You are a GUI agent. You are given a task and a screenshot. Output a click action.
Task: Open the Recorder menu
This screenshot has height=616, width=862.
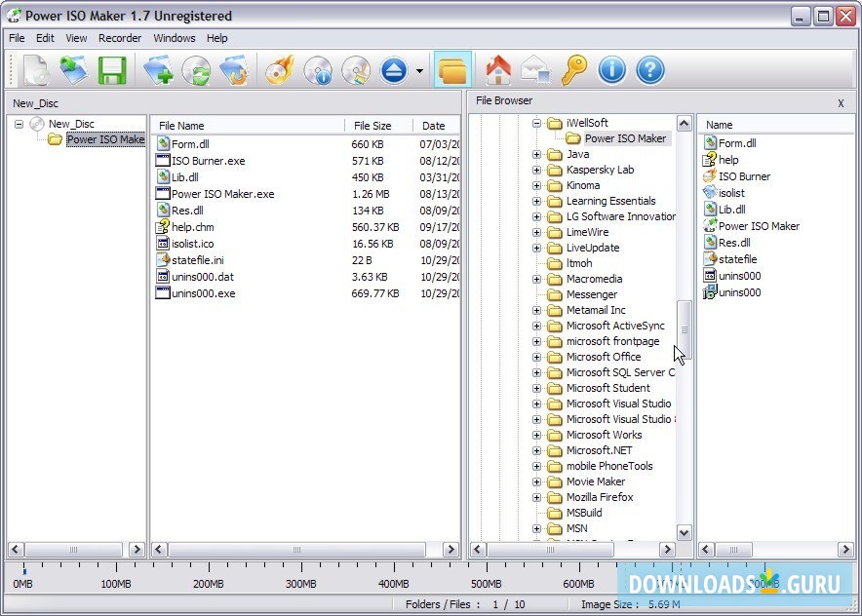120,38
